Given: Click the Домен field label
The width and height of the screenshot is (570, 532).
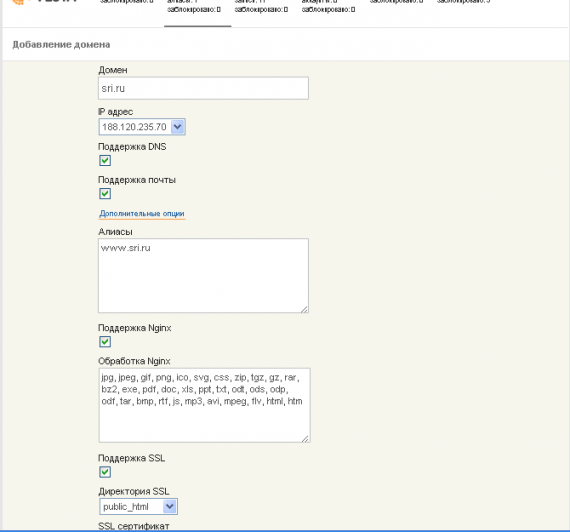Looking at the screenshot, I should point(113,70).
